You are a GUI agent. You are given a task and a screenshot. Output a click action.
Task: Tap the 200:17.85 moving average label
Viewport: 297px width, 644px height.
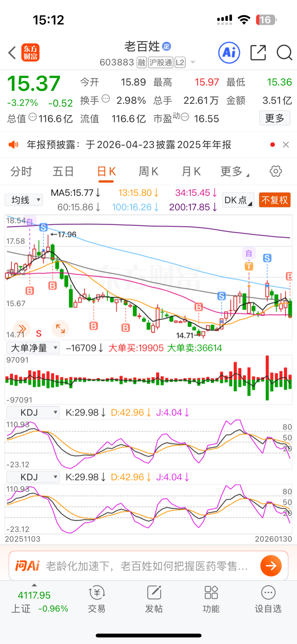click(193, 207)
